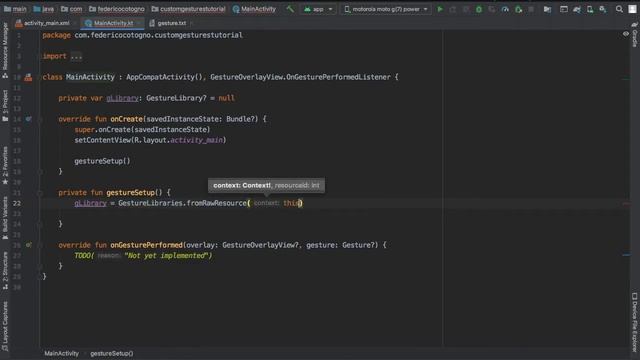This screenshot has width=640, height=360.
Task: Click GestureOverlayView.OnGesturePerformedListener in class declaration
Action: (300, 77)
